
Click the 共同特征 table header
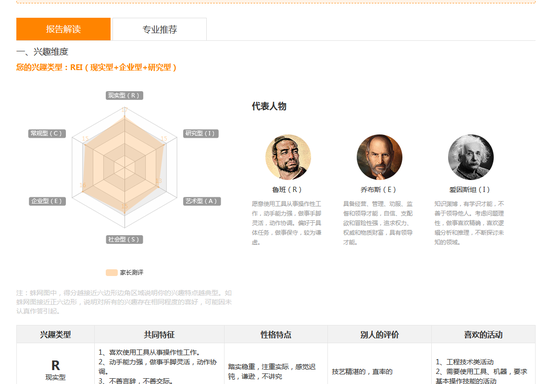pyautogui.click(x=159, y=335)
